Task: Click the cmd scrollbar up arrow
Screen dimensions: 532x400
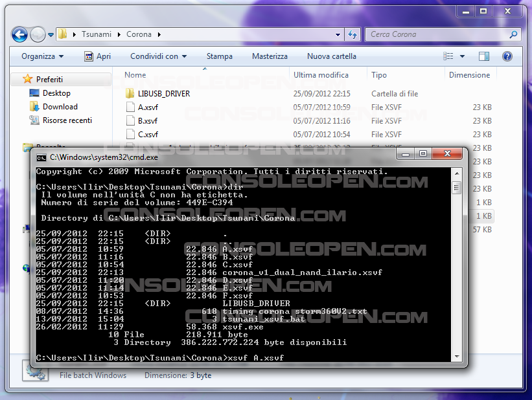Action: [x=457, y=173]
